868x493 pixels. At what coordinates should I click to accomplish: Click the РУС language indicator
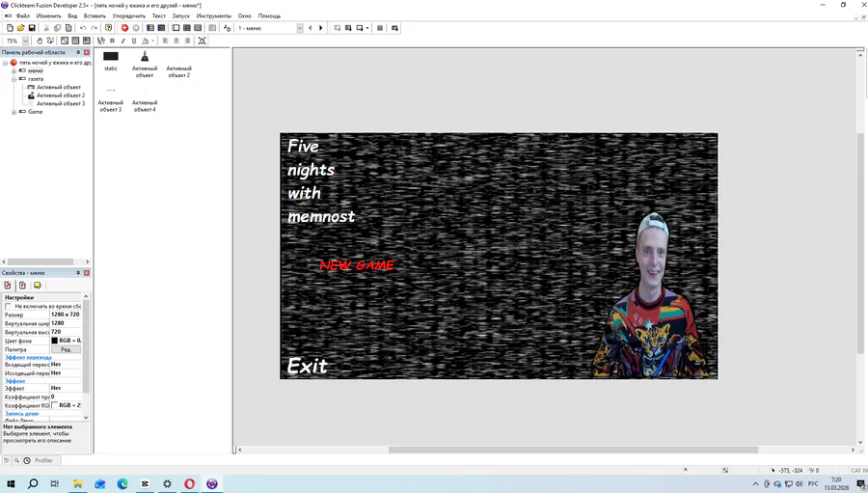pyautogui.click(x=813, y=484)
